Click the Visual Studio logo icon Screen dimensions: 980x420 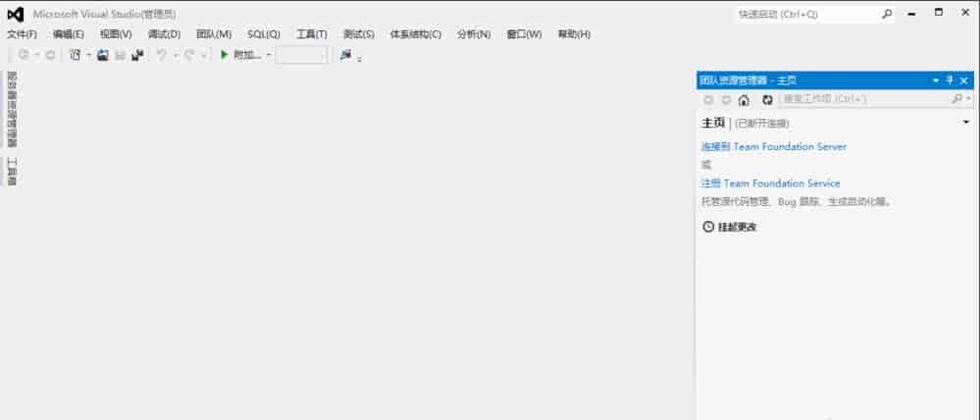15,15
